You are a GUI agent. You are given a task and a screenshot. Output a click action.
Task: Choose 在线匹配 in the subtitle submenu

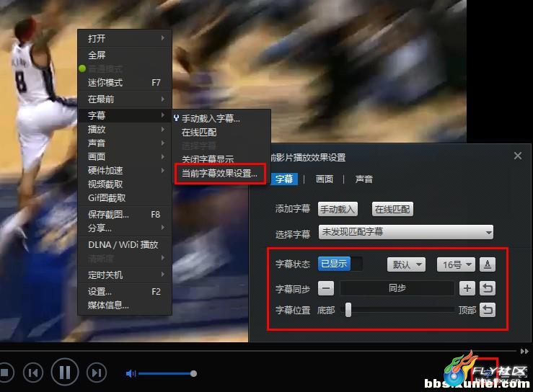click(x=221, y=132)
